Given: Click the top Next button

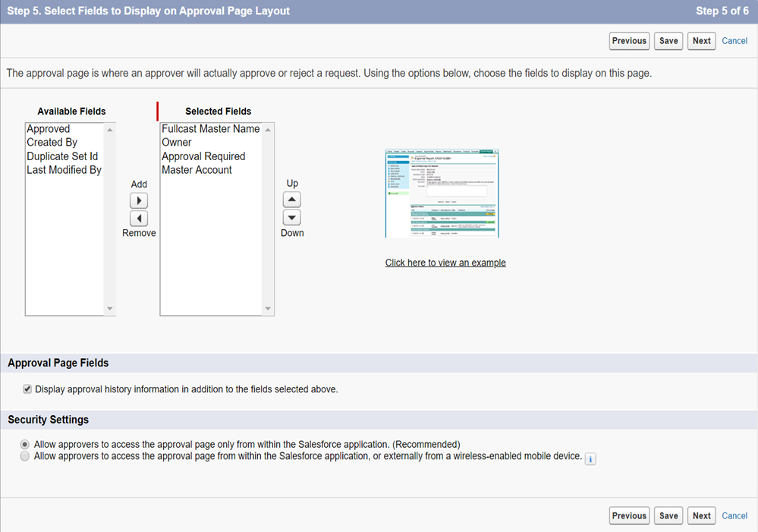Looking at the screenshot, I should point(701,41).
